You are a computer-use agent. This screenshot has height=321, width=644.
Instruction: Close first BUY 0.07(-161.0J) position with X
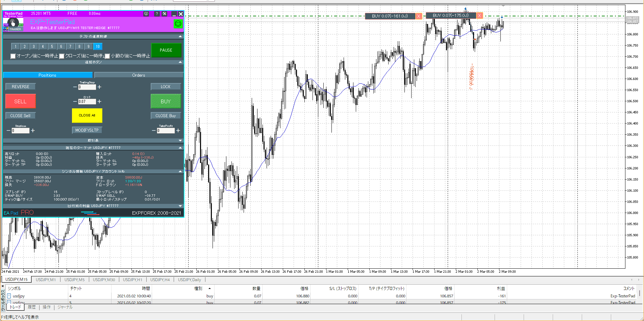point(419,16)
